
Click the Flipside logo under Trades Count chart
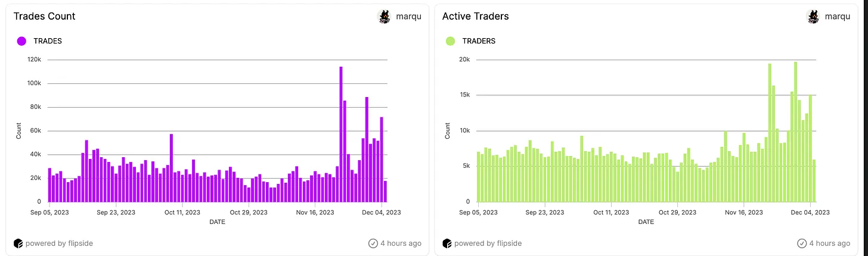pos(18,243)
